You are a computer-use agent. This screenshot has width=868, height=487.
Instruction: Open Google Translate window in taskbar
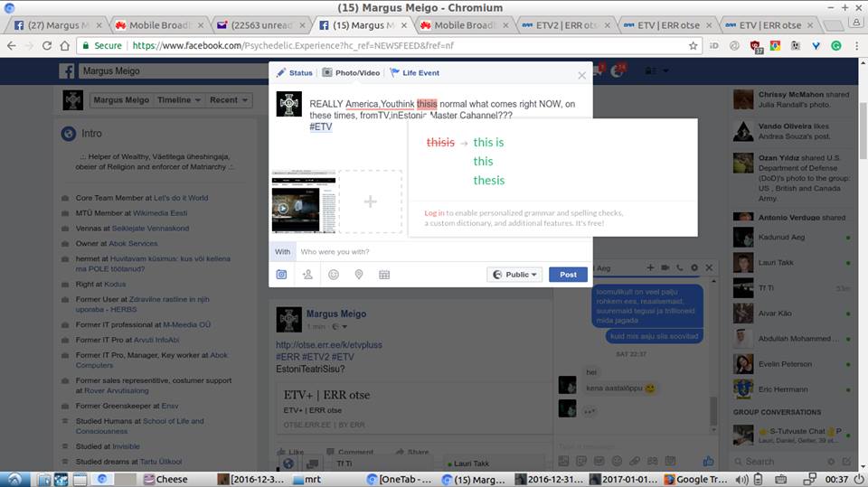click(x=697, y=479)
